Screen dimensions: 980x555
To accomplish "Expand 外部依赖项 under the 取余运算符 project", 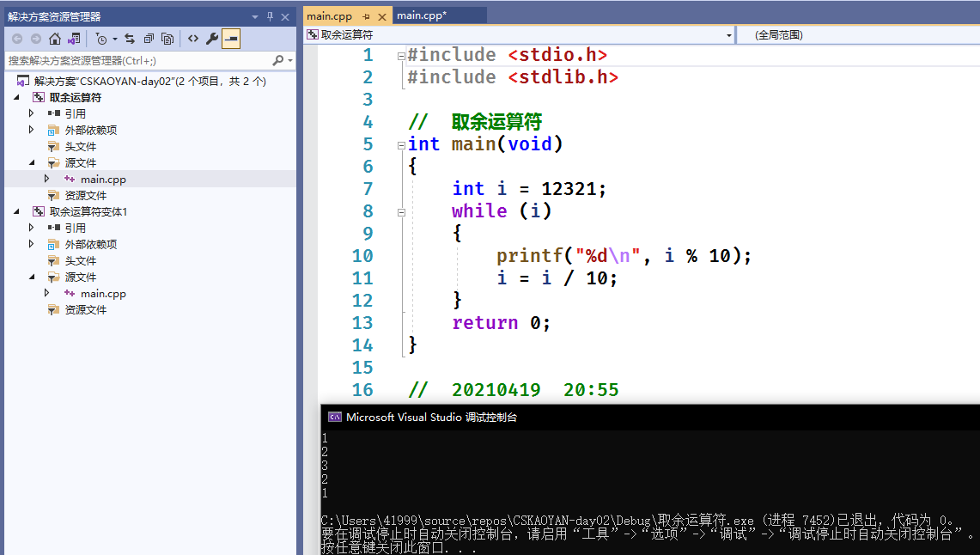I will coord(31,130).
